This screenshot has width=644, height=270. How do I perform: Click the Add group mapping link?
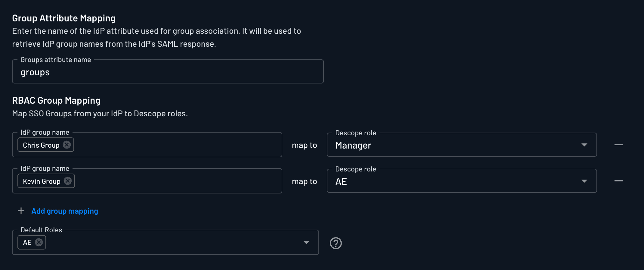click(64, 211)
